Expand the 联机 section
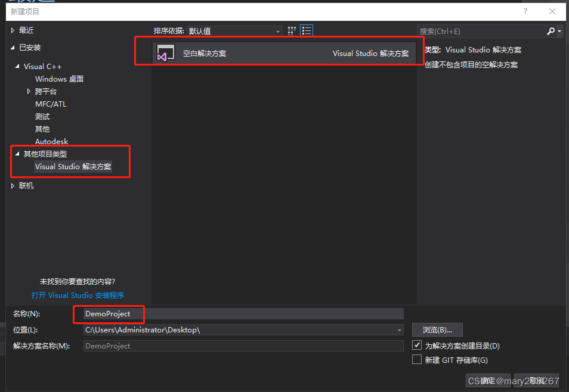This screenshot has width=569, height=392. pyautogui.click(x=13, y=185)
